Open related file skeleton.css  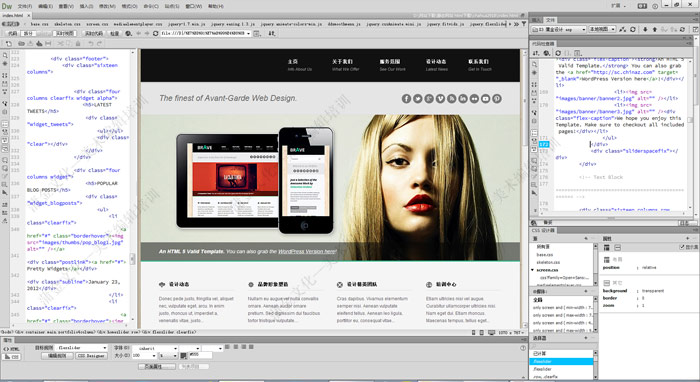point(67,24)
